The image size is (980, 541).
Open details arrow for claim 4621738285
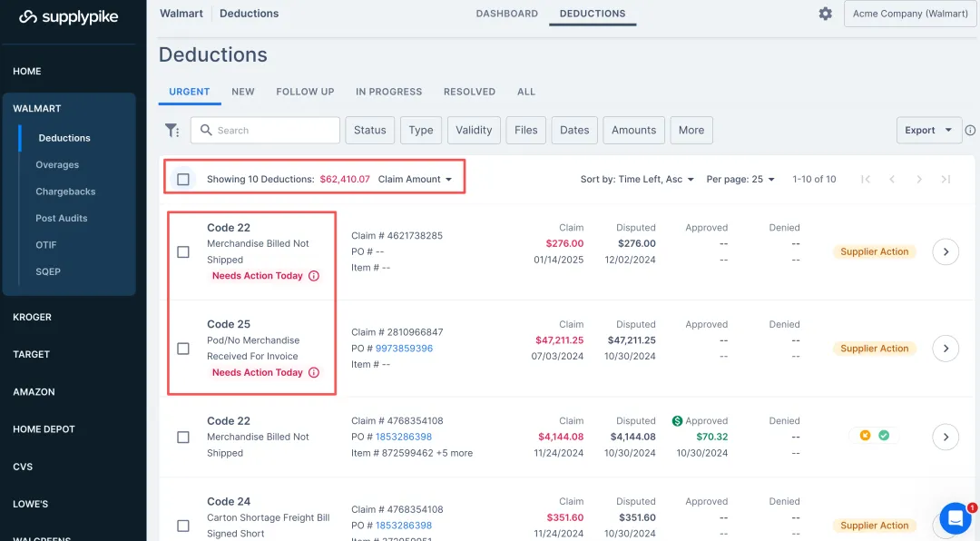946,251
